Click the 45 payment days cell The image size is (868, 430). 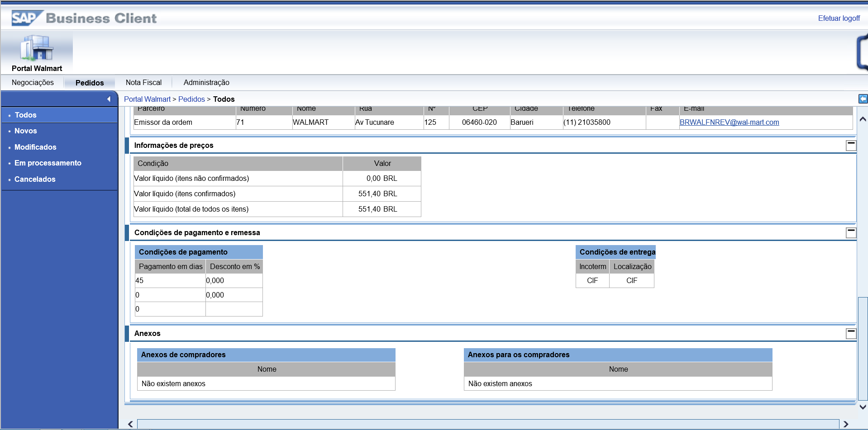click(x=171, y=280)
